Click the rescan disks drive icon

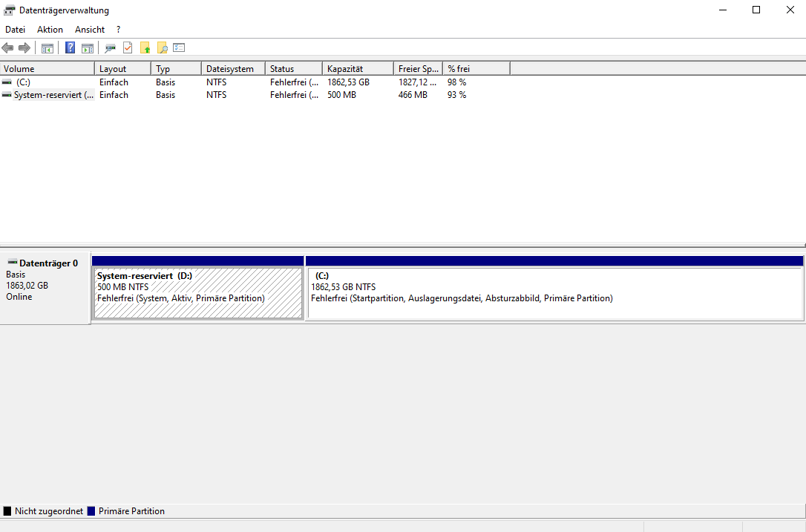pos(110,48)
